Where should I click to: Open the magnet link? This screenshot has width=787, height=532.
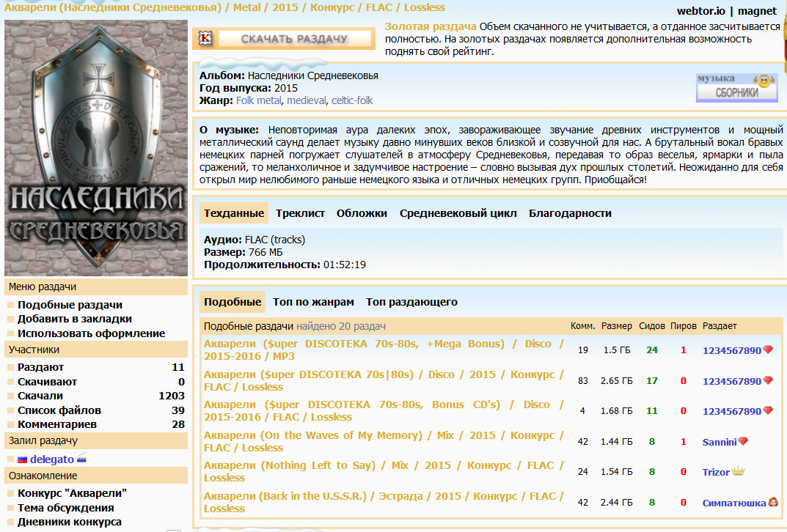(x=757, y=10)
